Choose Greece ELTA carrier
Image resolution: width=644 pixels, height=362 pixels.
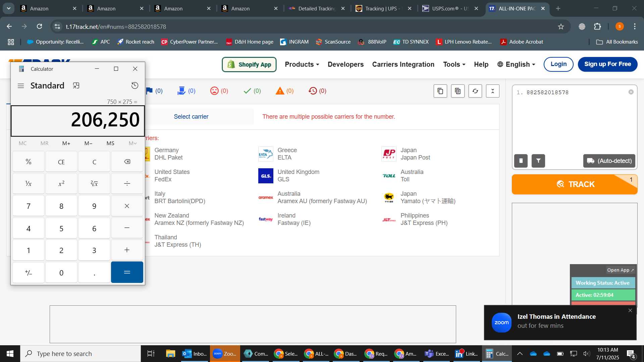pyautogui.click(x=278, y=154)
